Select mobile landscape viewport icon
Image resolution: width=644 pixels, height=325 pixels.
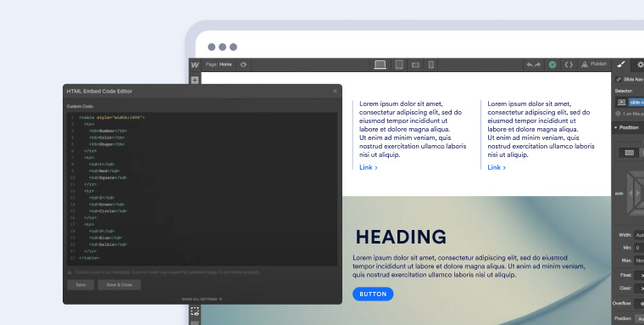pyautogui.click(x=415, y=65)
